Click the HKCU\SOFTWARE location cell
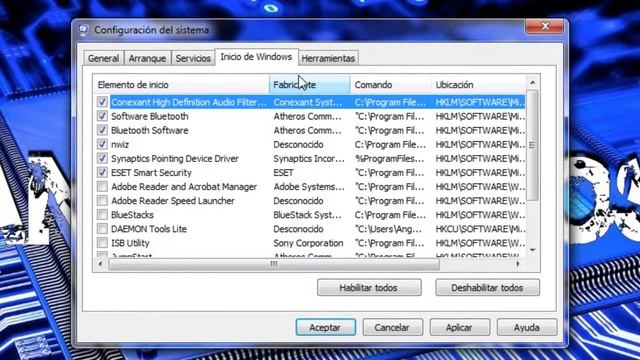This screenshot has height=360, width=640. [480, 229]
